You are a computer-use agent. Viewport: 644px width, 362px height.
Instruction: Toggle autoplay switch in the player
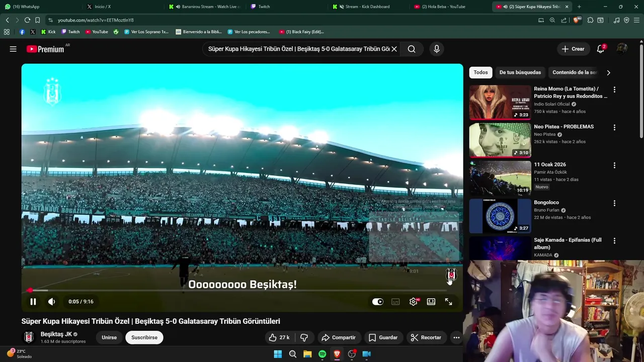[x=378, y=302]
